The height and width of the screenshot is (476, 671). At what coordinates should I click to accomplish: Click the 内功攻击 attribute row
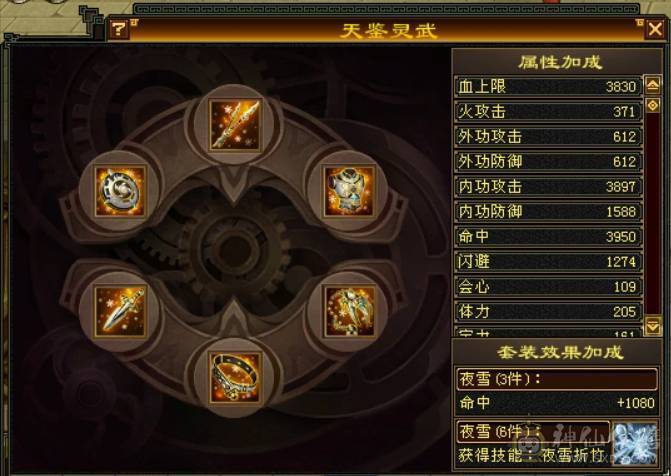click(x=548, y=186)
